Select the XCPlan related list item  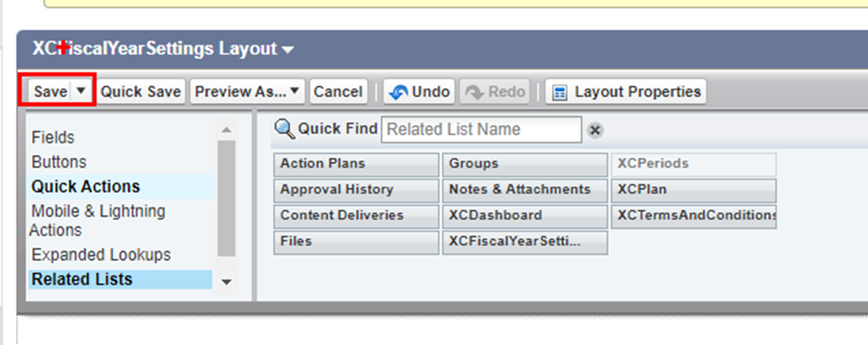click(x=694, y=190)
